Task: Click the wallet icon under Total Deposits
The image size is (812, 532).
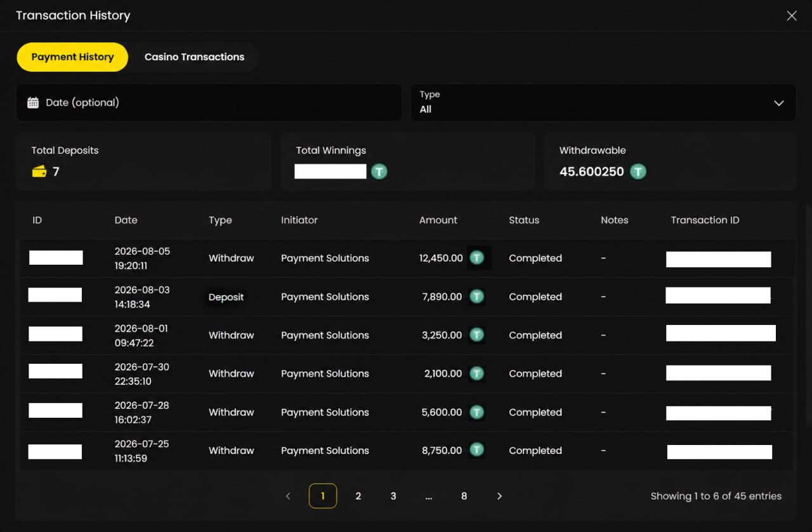Action: 39,171
